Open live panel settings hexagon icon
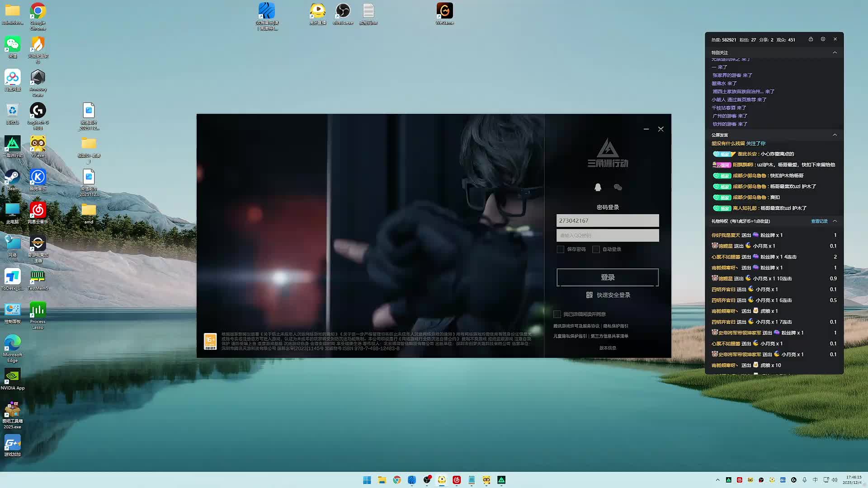 (x=823, y=39)
